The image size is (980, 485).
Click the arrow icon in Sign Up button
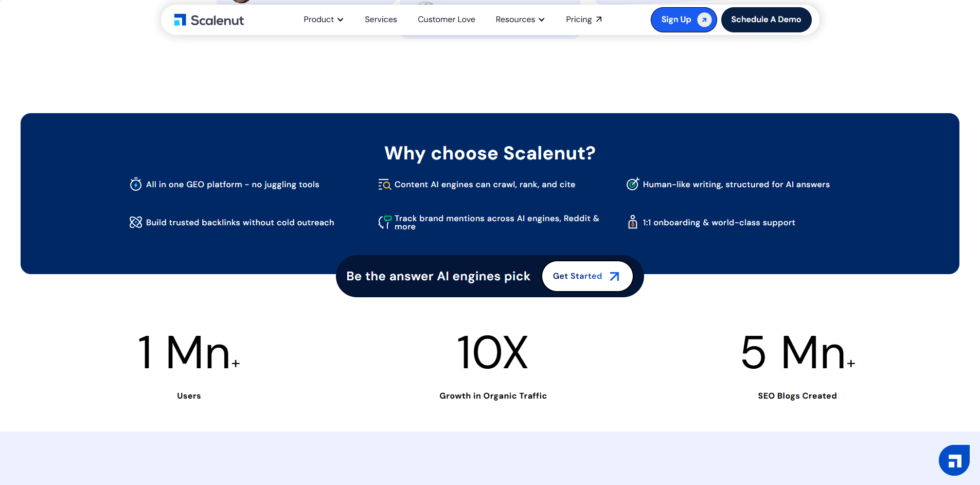[704, 20]
